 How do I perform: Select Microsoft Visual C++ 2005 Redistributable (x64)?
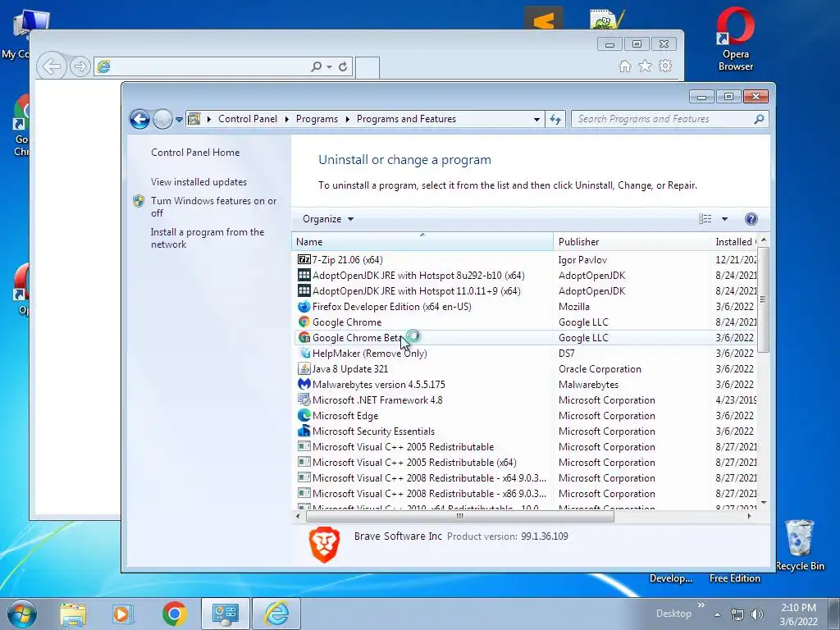pyautogui.click(x=525, y=463)
